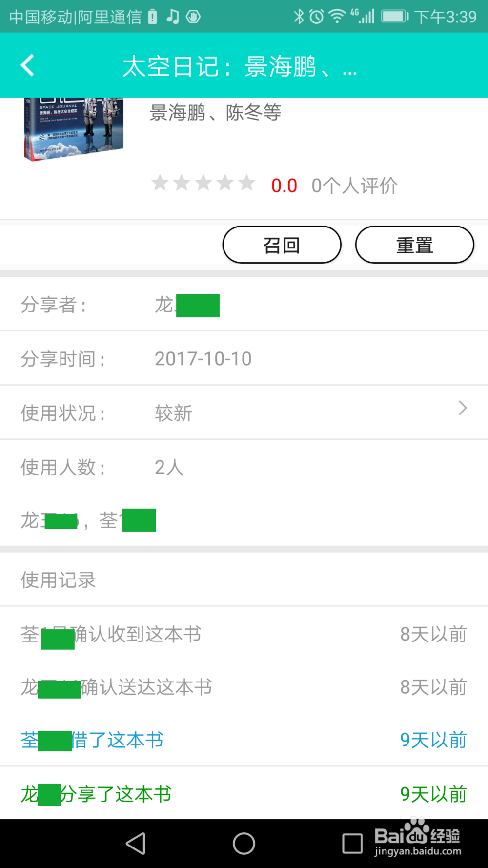Expand the 使用状况 chevron arrow
The image size is (488, 868).
[462, 408]
